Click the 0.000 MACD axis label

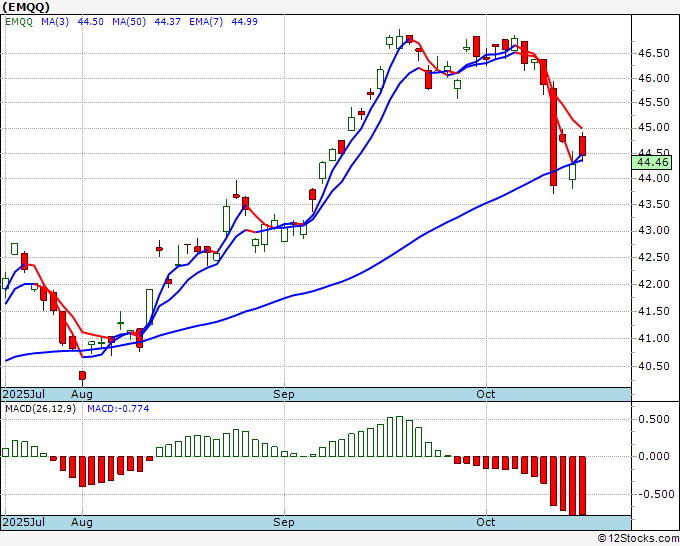654,456
